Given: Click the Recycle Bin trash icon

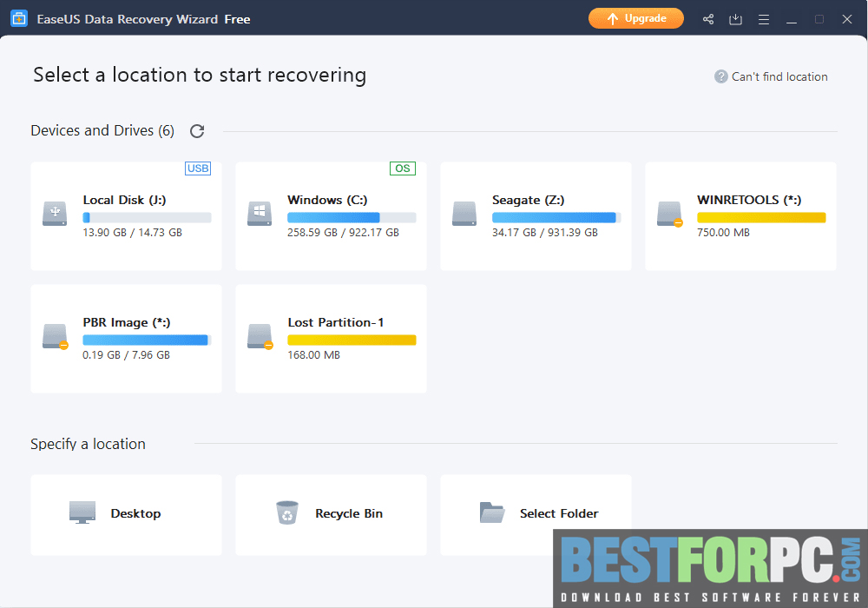Looking at the screenshot, I should (x=287, y=512).
